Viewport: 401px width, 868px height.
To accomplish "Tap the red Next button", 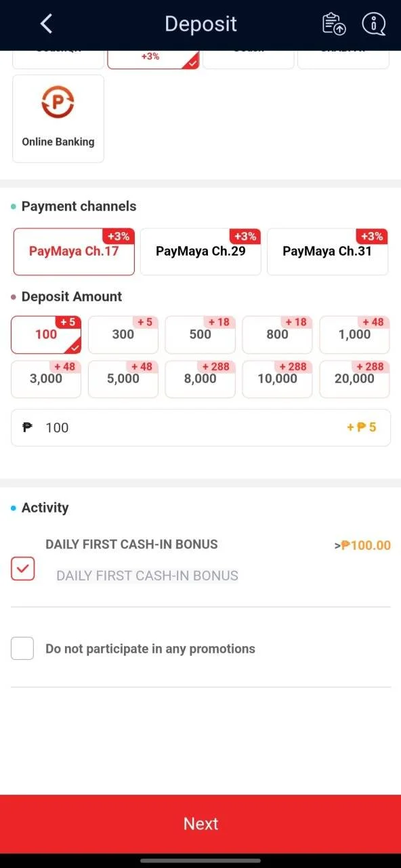I will coord(200,824).
